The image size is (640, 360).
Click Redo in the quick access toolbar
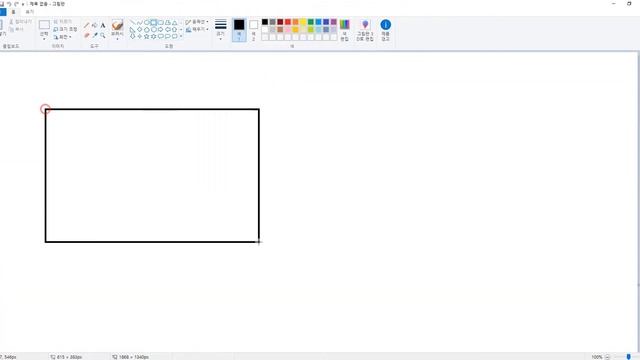point(16,4)
